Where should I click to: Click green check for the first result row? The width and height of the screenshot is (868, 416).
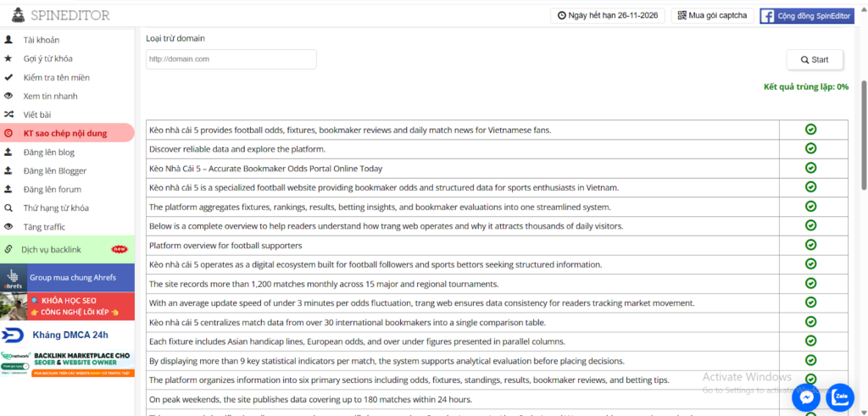(810, 130)
